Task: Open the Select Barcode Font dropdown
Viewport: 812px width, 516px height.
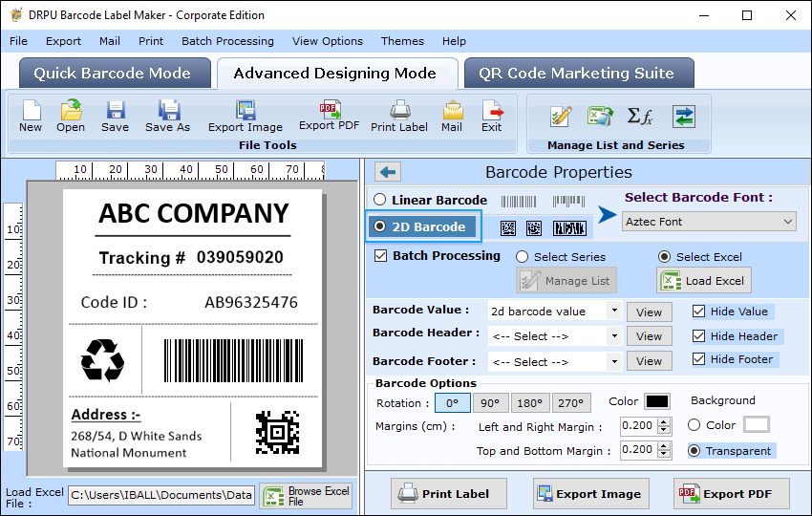Action: (x=709, y=222)
